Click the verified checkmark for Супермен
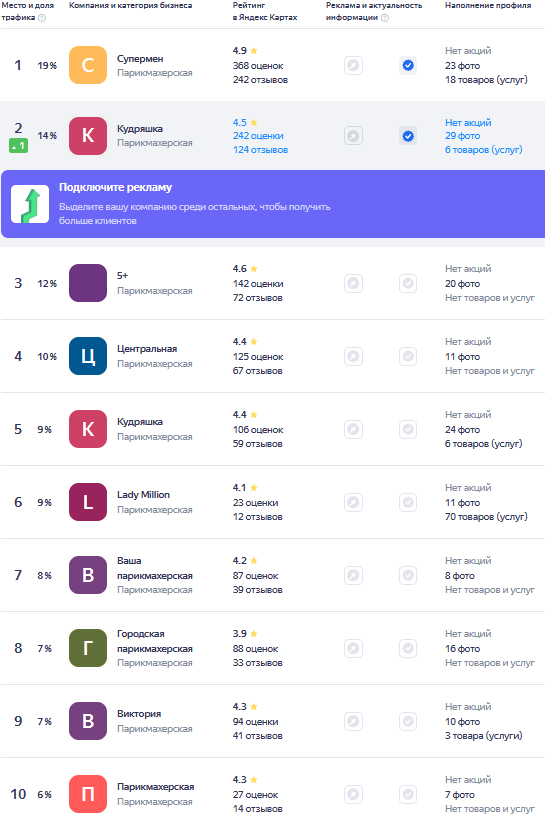545x825 pixels. tap(408, 65)
